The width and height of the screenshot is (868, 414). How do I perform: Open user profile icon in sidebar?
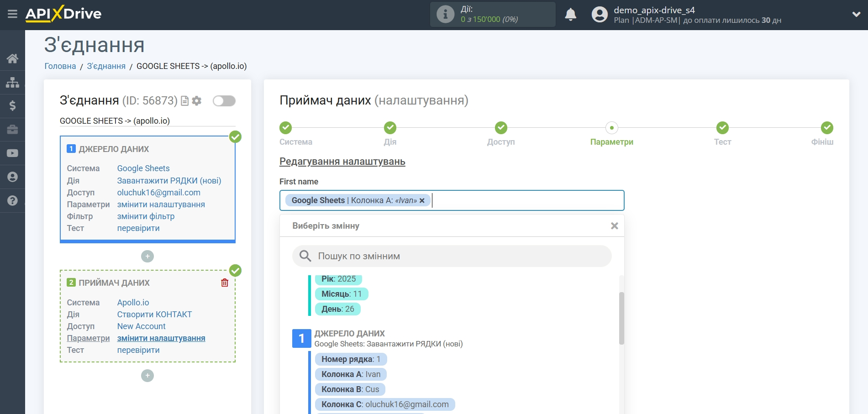coord(12,177)
